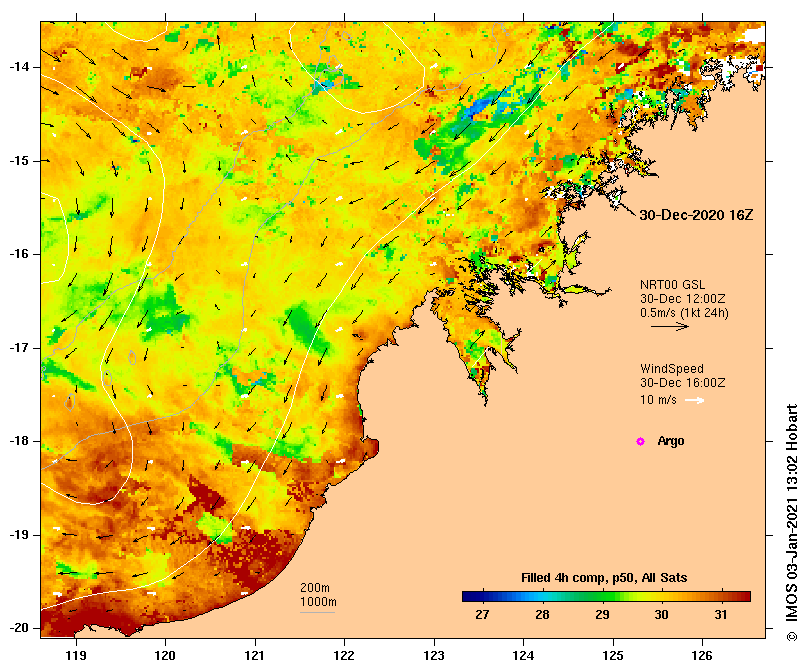809x672 pixels.
Task: Click the white 10 m/s wind arrow
Action: (x=695, y=400)
